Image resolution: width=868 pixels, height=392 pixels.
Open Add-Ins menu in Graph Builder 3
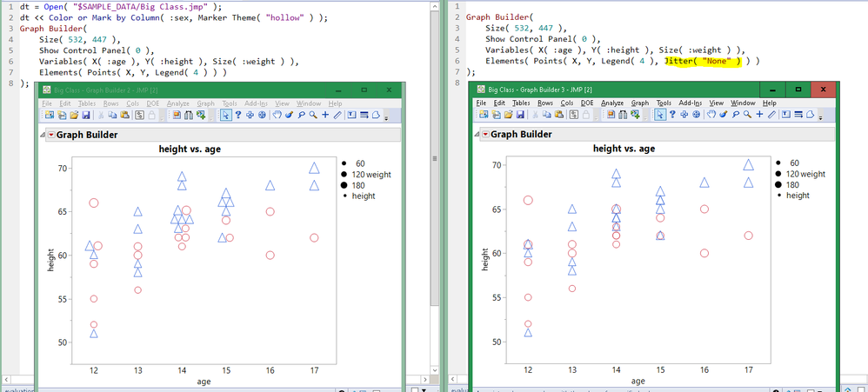pos(691,103)
